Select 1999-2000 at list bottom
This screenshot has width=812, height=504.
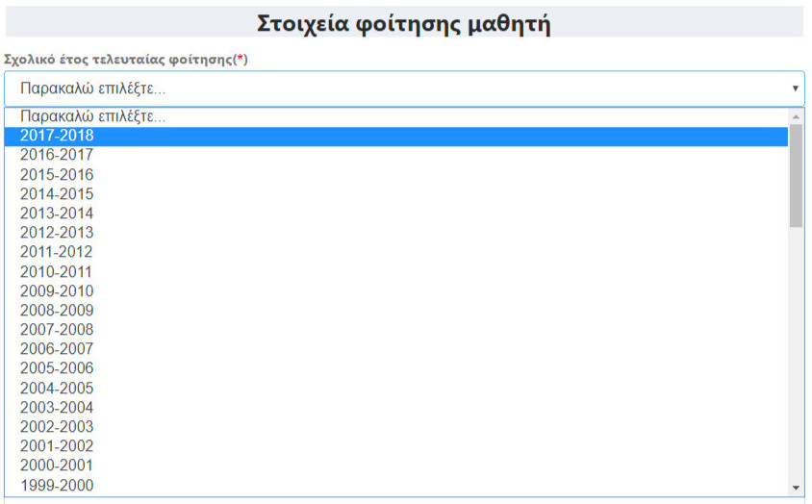(x=57, y=485)
